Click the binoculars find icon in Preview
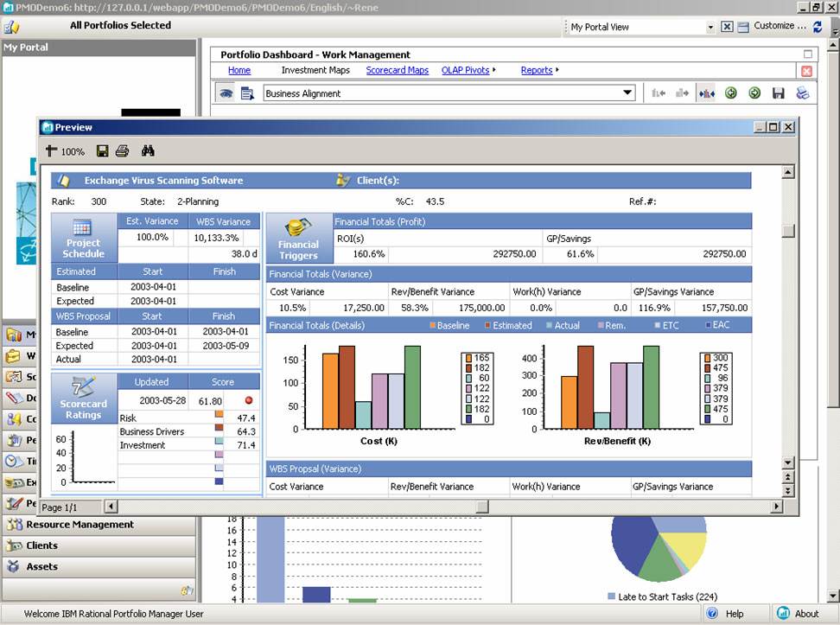 point(148,151)
